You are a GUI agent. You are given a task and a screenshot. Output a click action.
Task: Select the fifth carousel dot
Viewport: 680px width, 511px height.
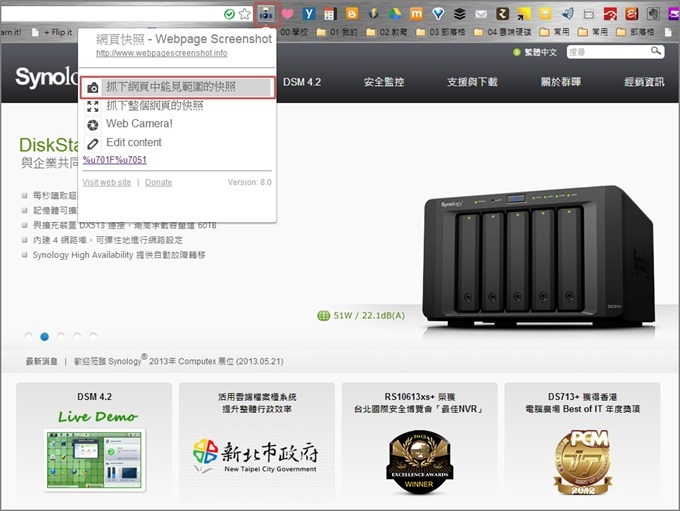(93, 336)
